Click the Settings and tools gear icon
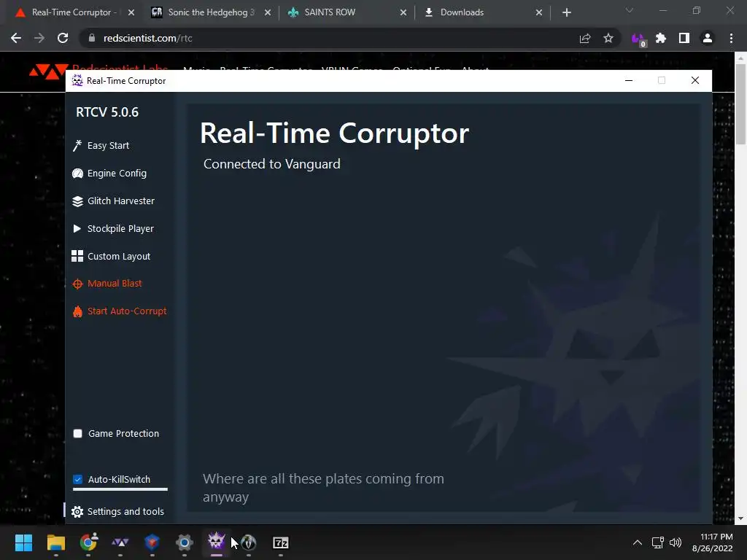Image resolution: width=747 pixels, height=560 pixels. click(x=77, y=512)
